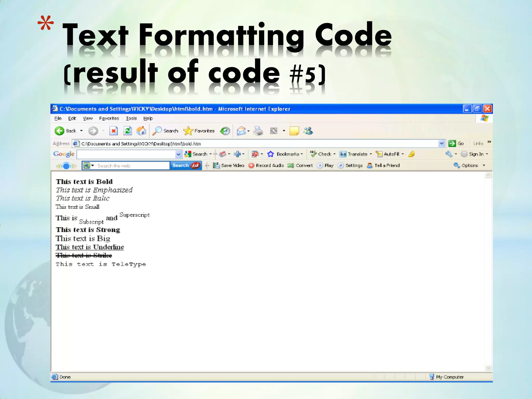Open the History clock icon
Viewport: 532px width, 399px height.
click(x=225, y=131)
